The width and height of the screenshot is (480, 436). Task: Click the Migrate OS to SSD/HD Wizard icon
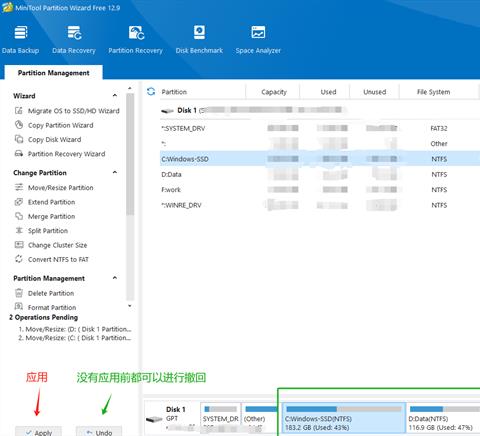[x=19, y=110]
